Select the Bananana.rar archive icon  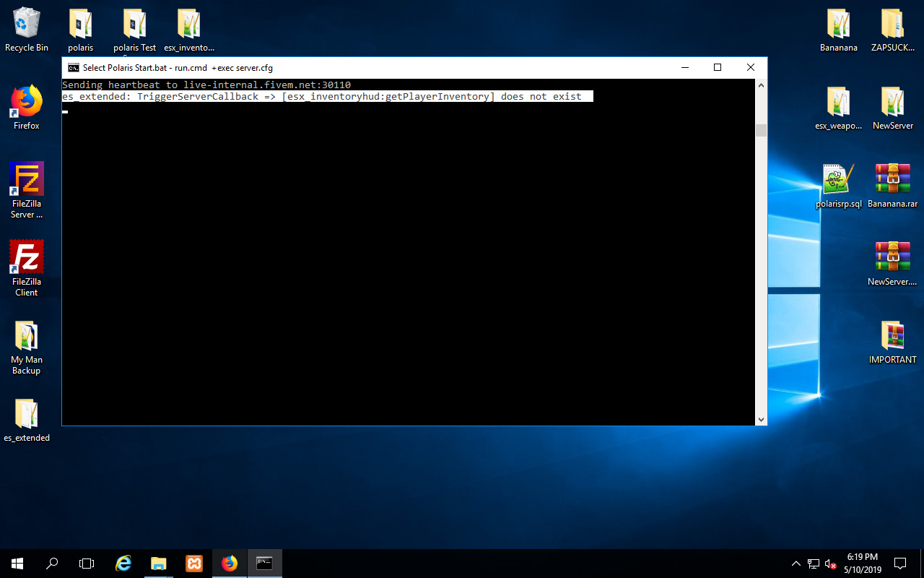[x=893, y=186]
